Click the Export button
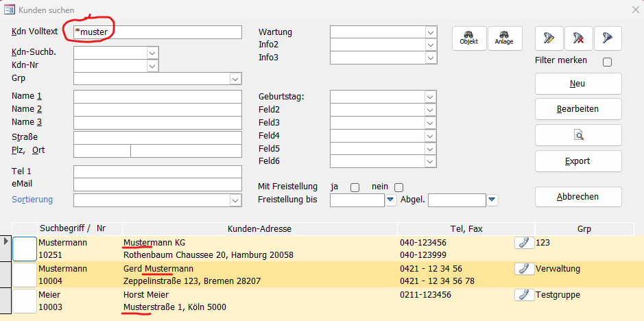This screenshot has width=644, height=321. point(578,161)
